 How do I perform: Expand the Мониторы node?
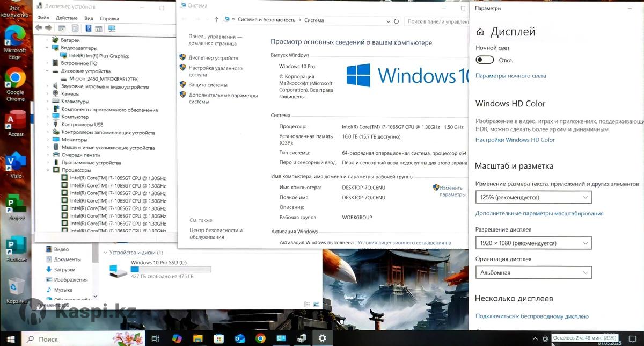47,140
